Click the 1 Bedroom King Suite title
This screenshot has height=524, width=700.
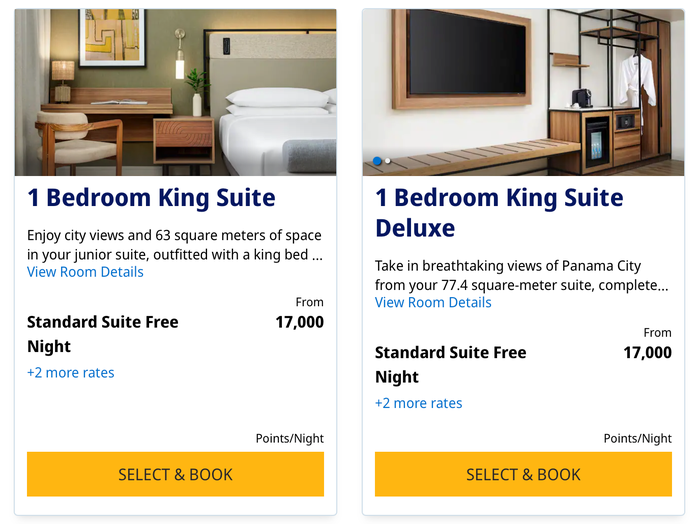click(x=151, y=198)
